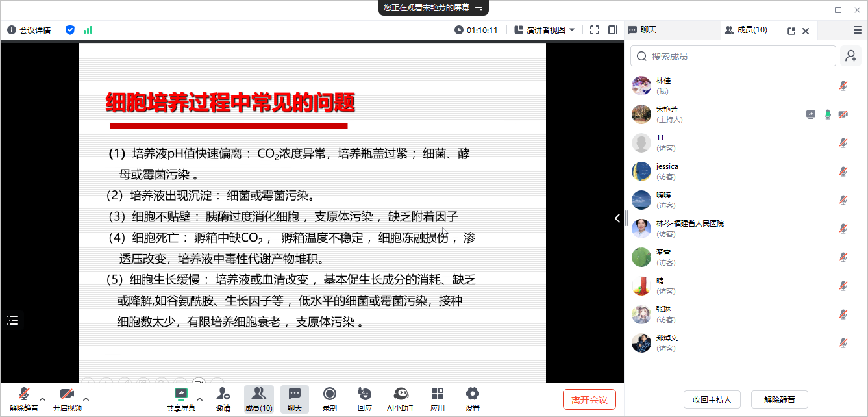Click the 邀请 invite icon
The image size is (868, 417).
click(x=223, y=394)
